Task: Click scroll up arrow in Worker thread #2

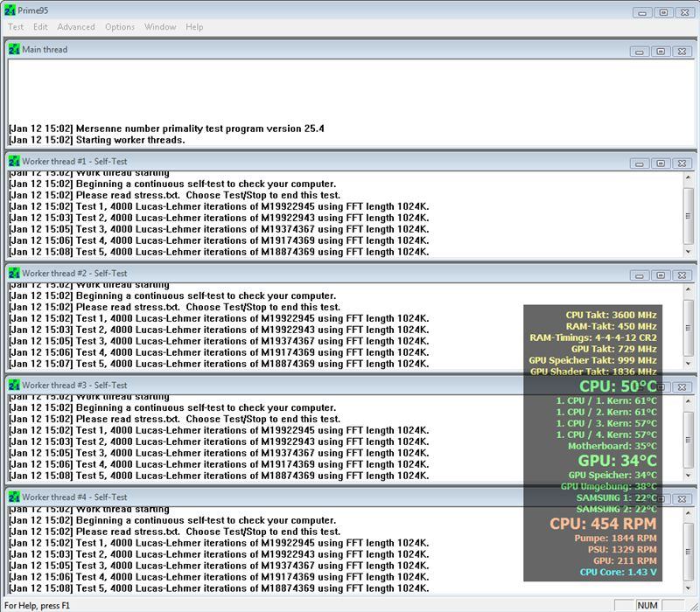Action: 689,289
